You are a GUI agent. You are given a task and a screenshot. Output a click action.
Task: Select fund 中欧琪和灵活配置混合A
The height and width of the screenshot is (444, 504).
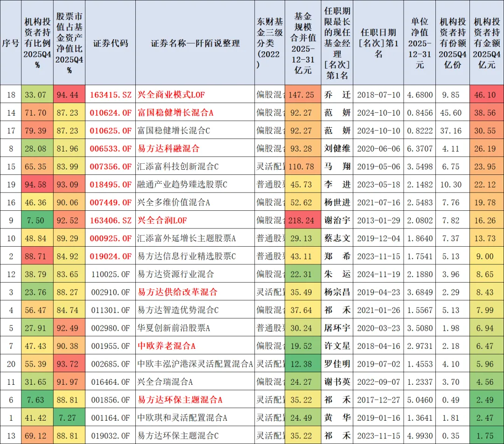pyautogui.click(x=182, y=418)
